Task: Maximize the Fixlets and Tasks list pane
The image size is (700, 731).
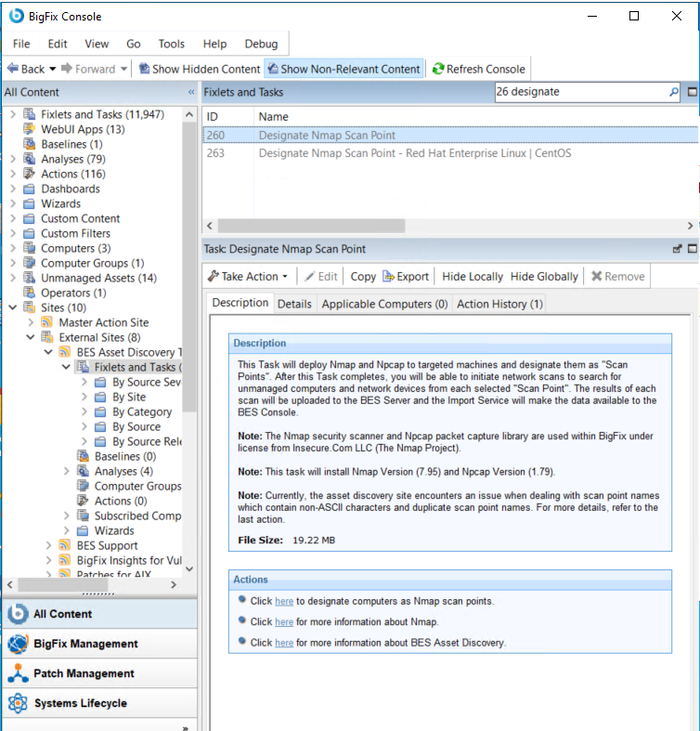Action: (693, 92)
